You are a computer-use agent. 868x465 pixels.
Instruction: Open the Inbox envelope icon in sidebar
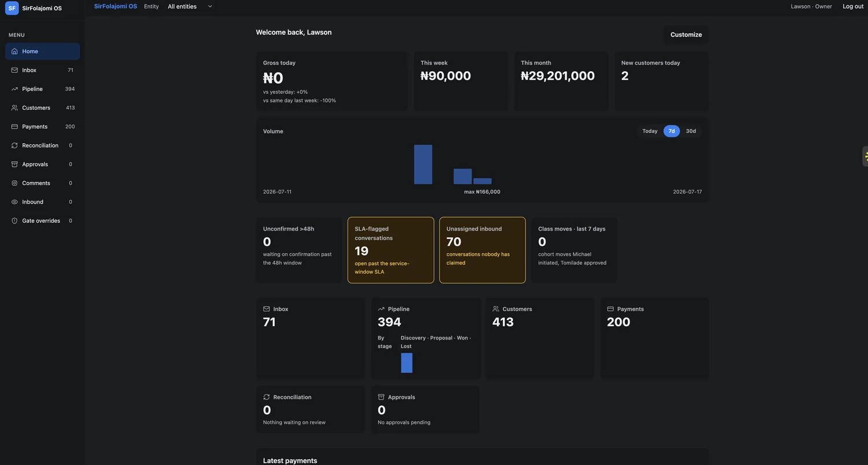point(14,70)
